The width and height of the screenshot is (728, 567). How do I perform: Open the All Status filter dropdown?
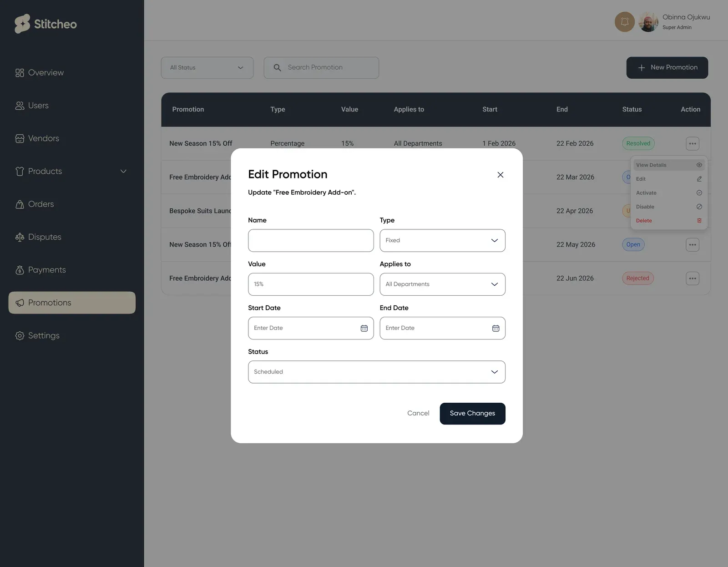click(207, 68)
